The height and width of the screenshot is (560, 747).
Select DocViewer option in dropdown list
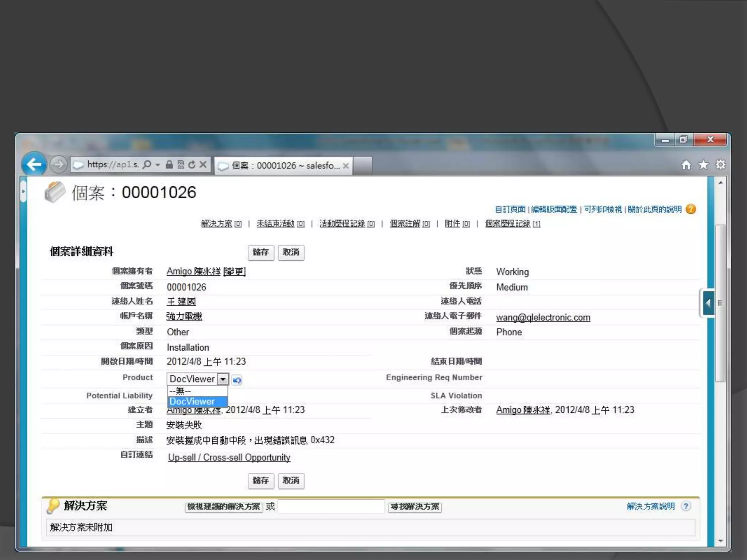tap(193, 401)
